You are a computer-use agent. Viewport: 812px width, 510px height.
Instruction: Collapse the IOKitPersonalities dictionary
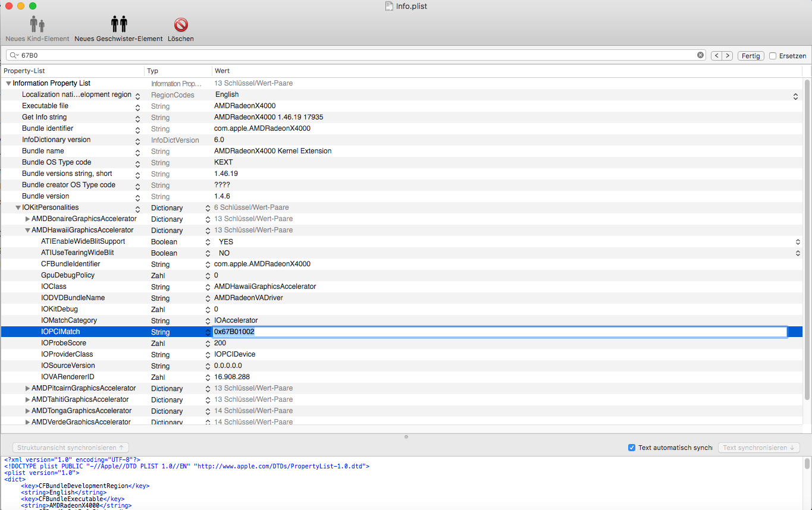tap(18, 208)
